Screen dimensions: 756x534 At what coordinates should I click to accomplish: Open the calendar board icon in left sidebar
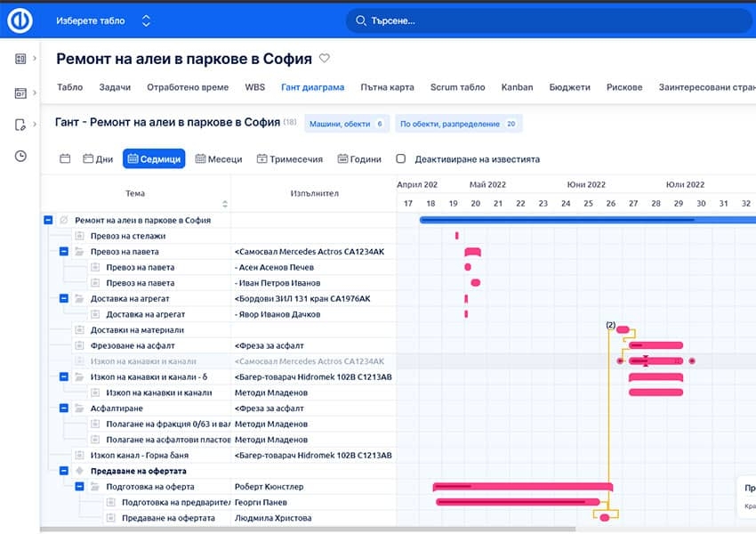(x=20, y=93)
